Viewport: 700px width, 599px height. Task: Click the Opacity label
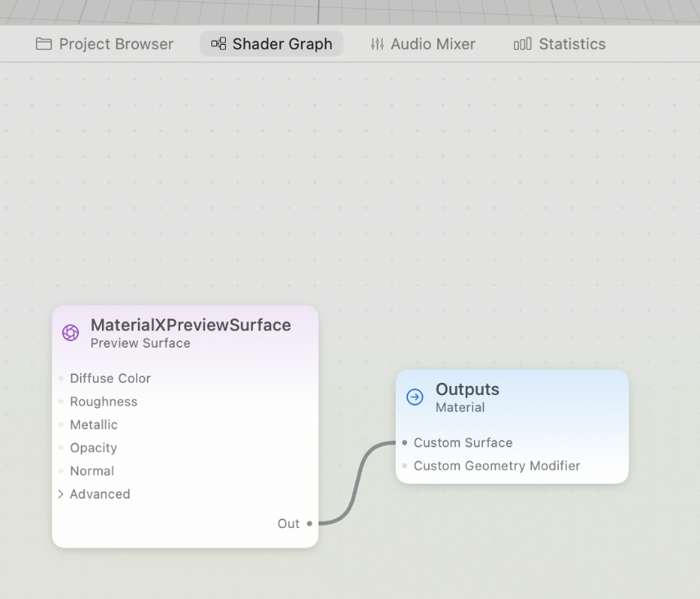pyautogui.click(x=93, y=447)
